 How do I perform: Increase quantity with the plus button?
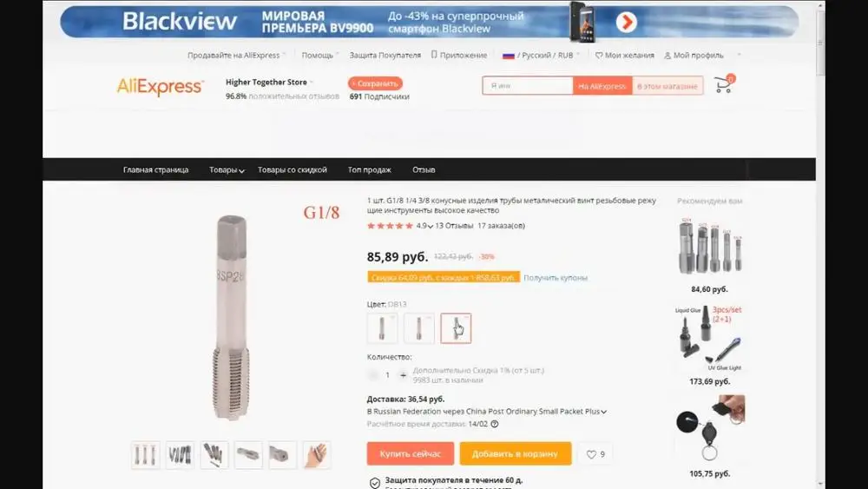click(x=403, y=375)
